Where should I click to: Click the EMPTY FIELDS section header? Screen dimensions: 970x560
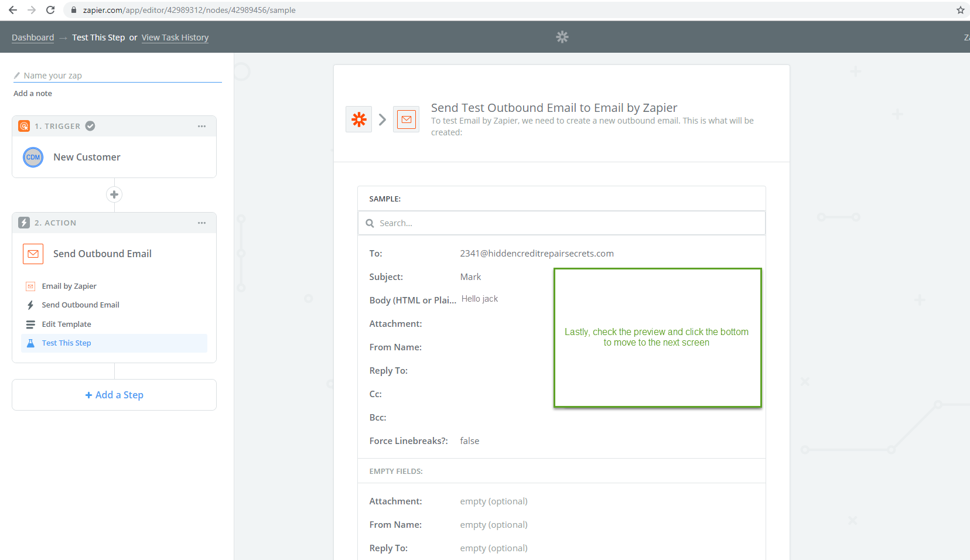pos(396,472)
